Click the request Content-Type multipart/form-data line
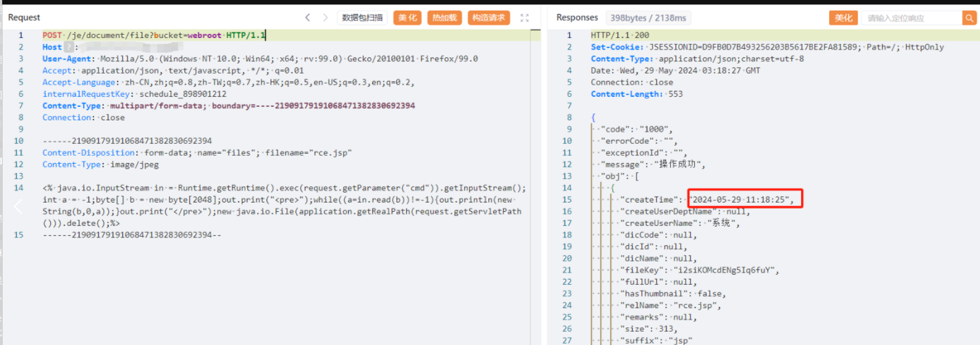 [x=228, y=106]
